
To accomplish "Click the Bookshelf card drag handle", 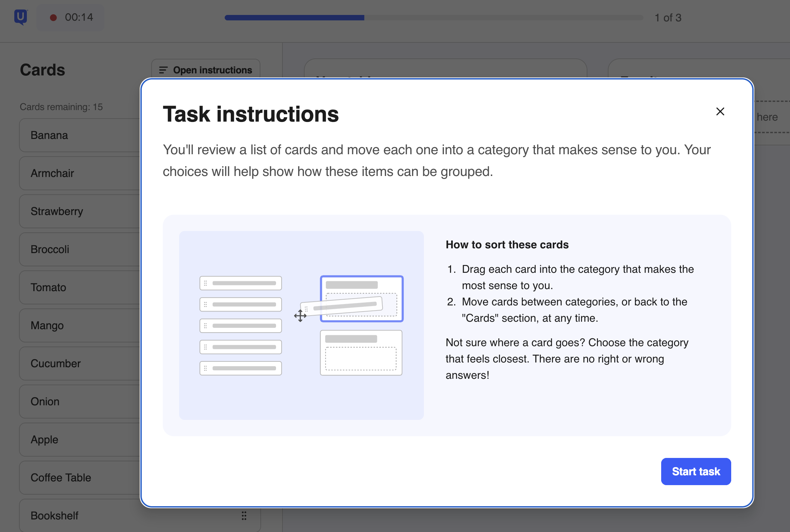I will pyautogui.click(x=244, y=516).
